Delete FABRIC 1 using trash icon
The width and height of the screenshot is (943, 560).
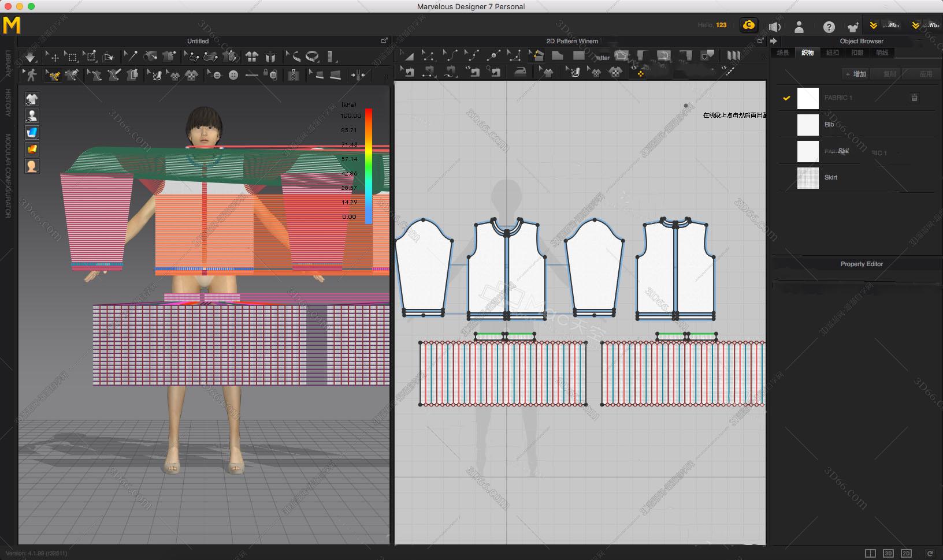[x=914, y=98]
